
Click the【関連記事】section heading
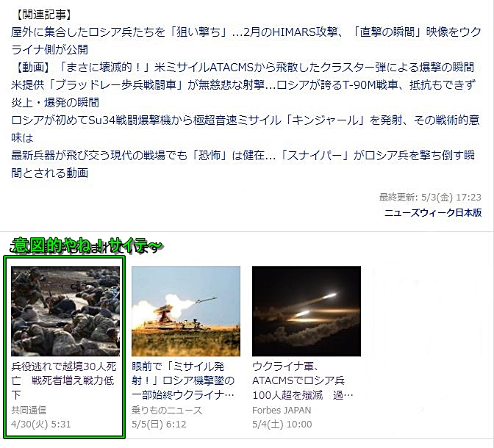43,15
